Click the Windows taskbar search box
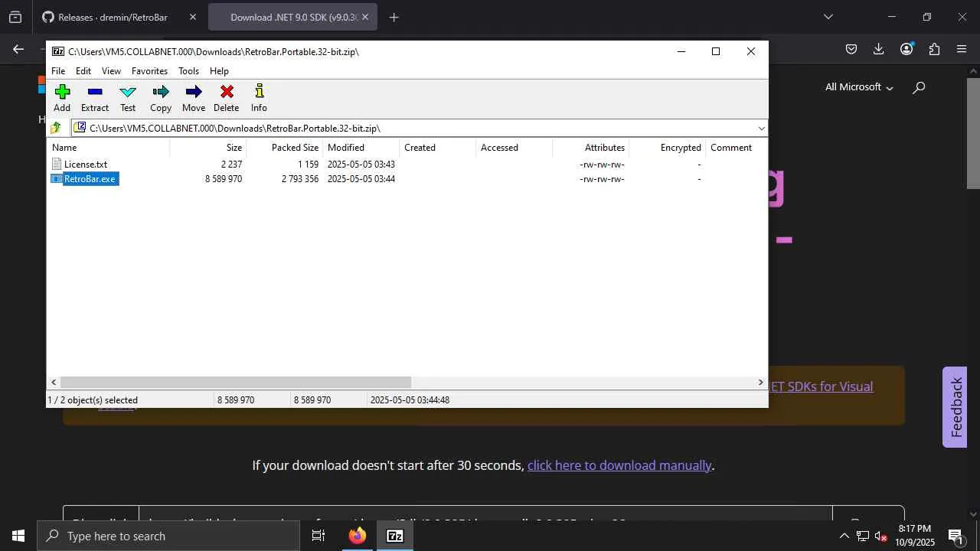The height and width of the screenshot is (551, 980). (x=168, y=536)
